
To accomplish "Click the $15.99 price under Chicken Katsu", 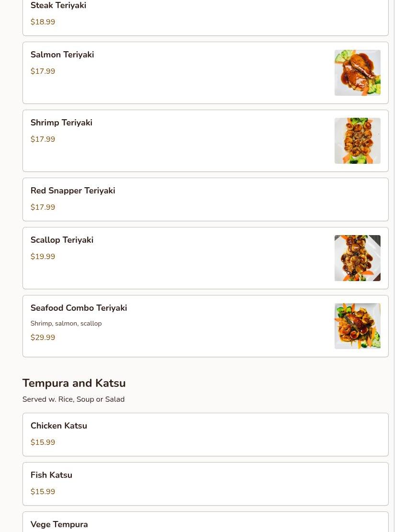I will tap(43, 442).
